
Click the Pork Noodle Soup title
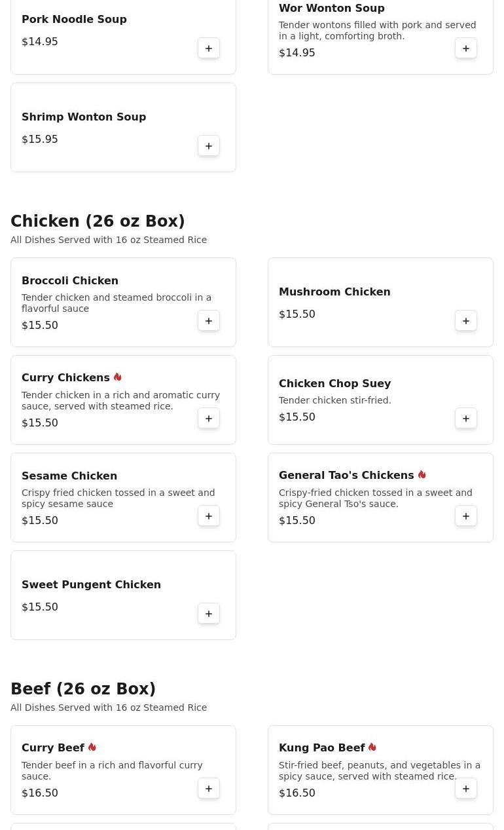pos(74,19)
